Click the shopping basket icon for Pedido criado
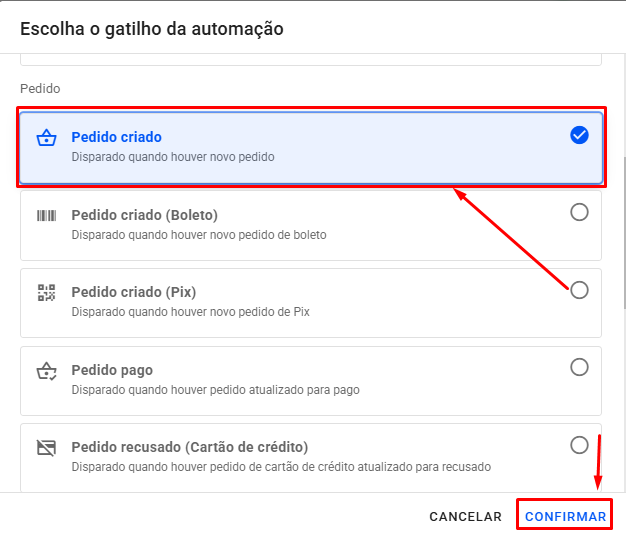Image resolution: width=626 pixels, height=538 pixels. click(x=46, y=139)
